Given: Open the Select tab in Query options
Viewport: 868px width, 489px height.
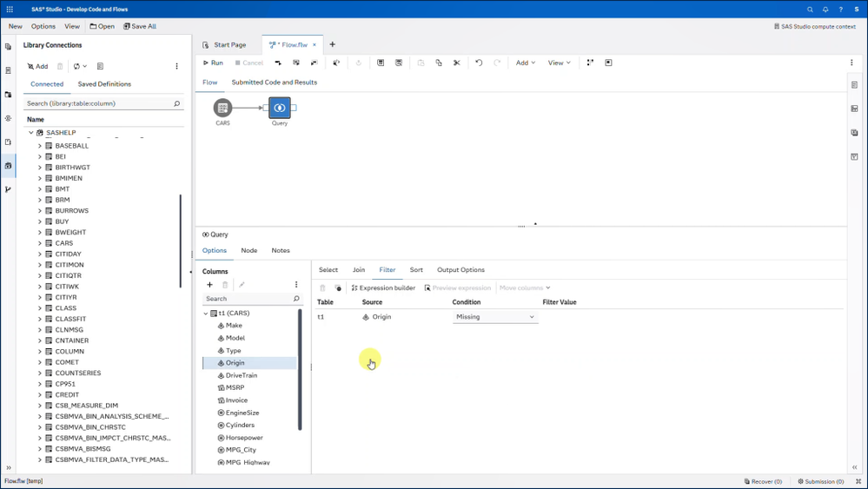Looking at the screenshot, I should pyautogui.click(x=328, y=270).
